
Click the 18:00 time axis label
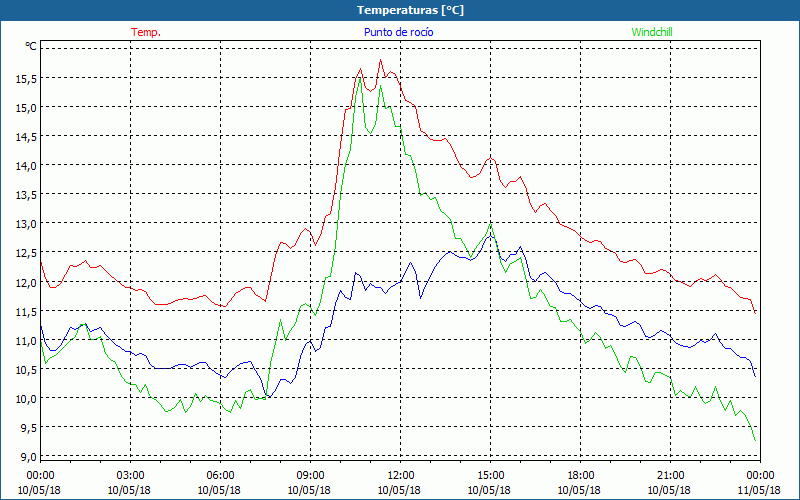click(581, 476)
